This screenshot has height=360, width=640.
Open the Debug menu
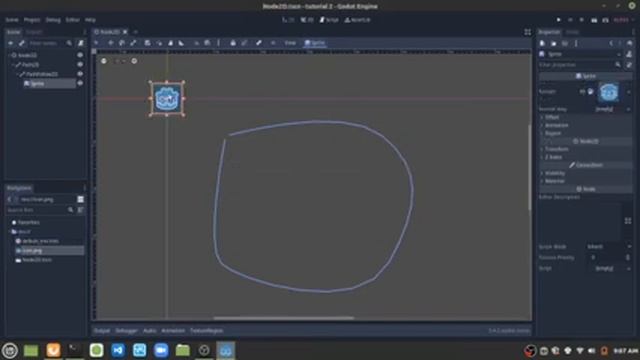tap(53, 20)
